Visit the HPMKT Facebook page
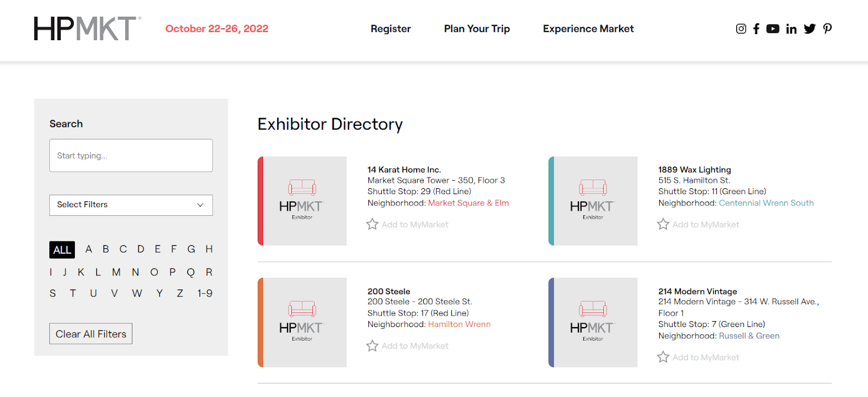 pos(756,29)
